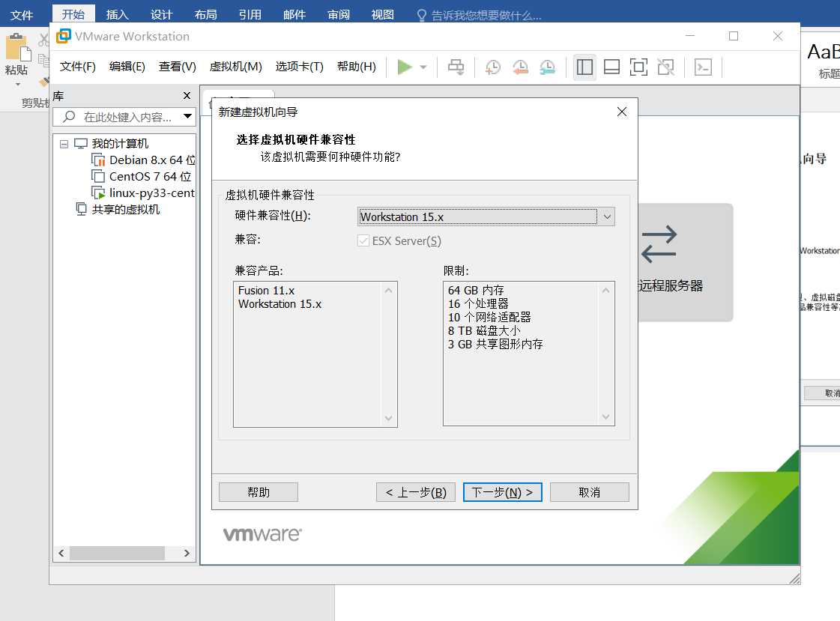Click the remote server arrows icon
The height and width of the screenshot is (621, 840).
click(659, 244)
